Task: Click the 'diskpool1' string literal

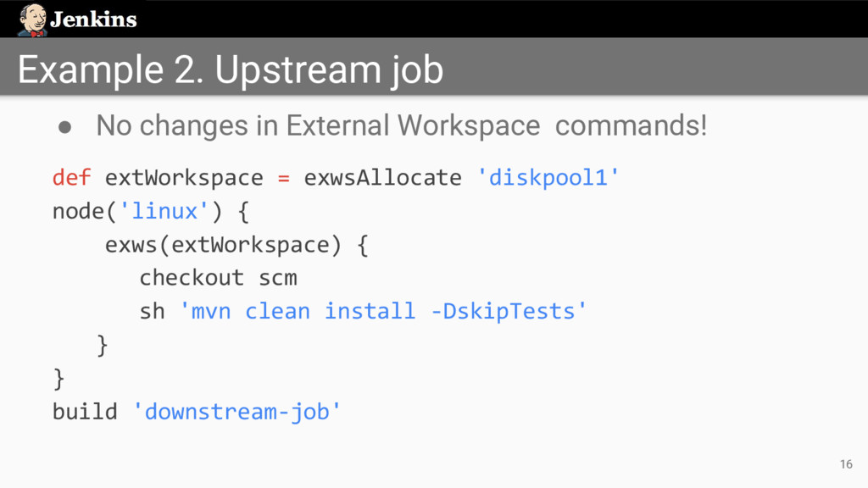Action: click(548, 178)
